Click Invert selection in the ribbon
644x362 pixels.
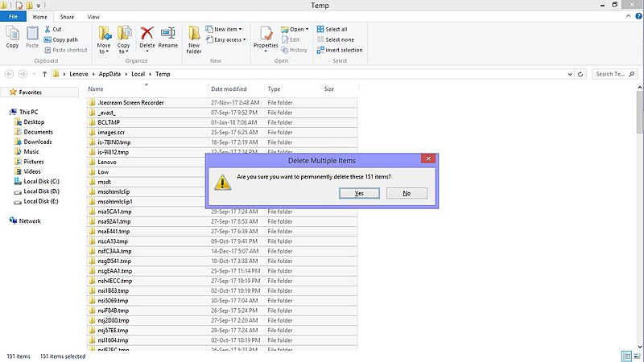340,50
